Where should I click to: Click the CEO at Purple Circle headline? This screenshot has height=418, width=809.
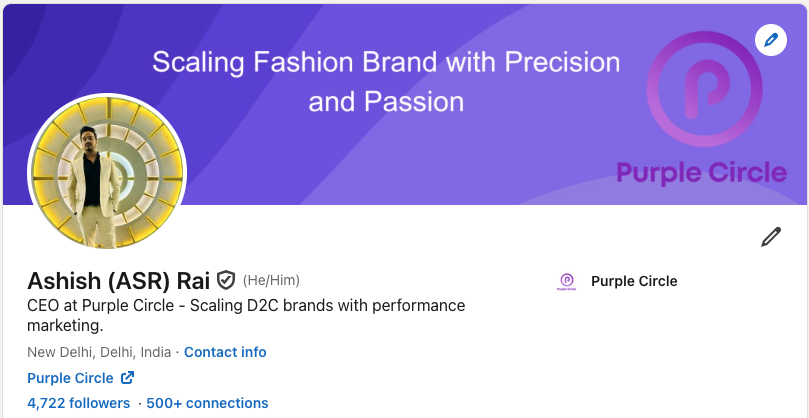coord(246,305)
